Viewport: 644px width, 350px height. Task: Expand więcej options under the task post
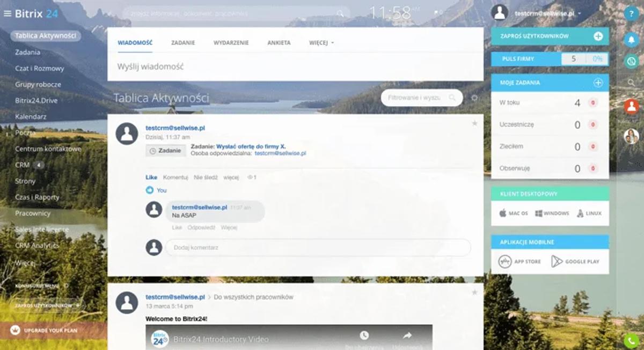tap(231, 177)
